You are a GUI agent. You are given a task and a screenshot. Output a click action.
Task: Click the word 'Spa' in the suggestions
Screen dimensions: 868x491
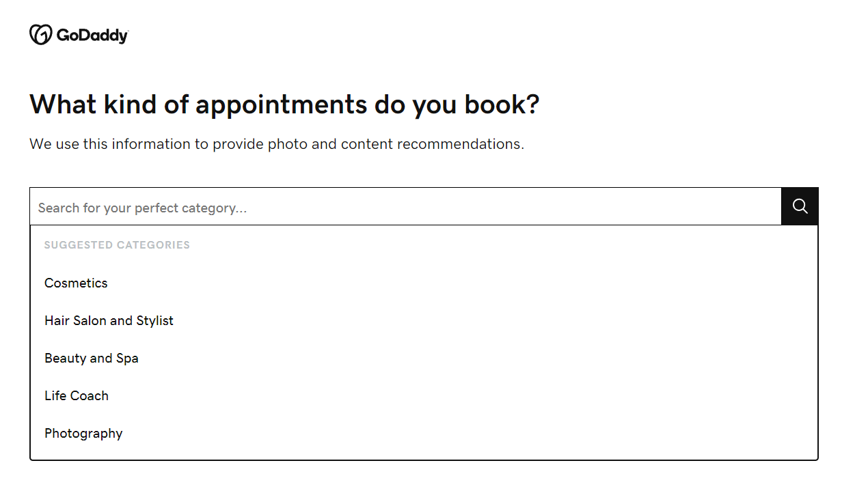[127, 359]
